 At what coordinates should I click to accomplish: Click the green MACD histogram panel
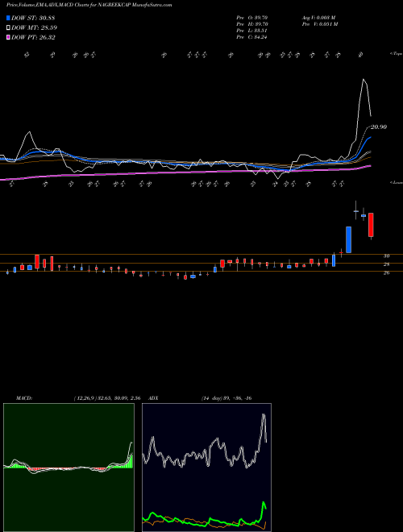[69, 468]
